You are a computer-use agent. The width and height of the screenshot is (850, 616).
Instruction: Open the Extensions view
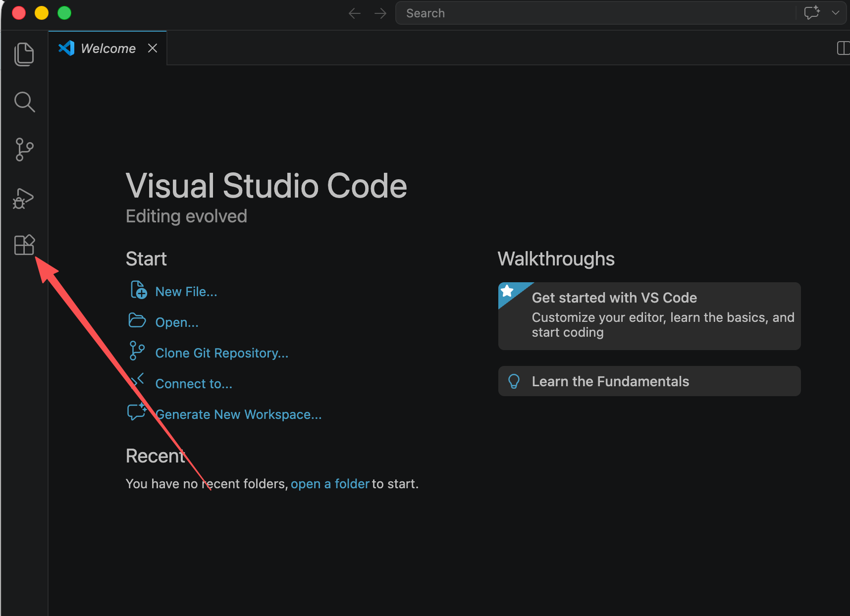tap(24, 245)
